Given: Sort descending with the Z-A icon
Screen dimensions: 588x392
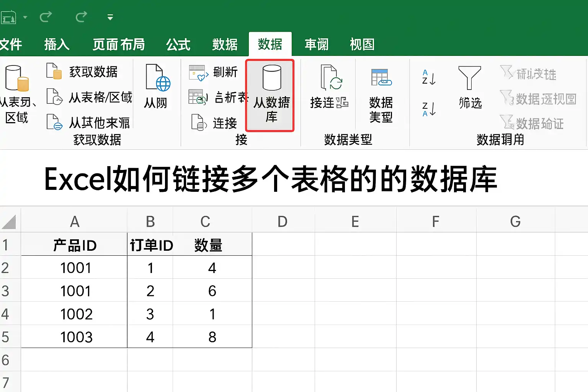Looking at the screenshot, I should pyautogui.click(x=429, y=109).
